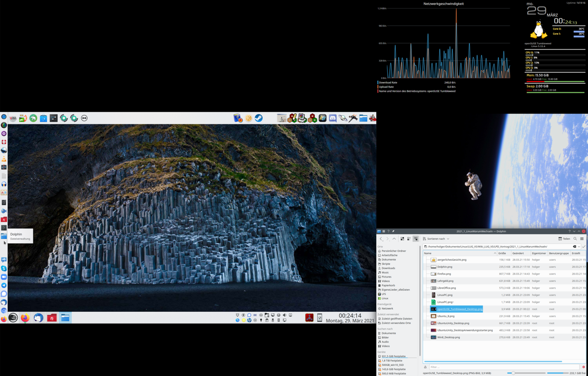Launch Firefox from the bottom taskbar
This screenshot has width=588, height=376.
coord(25,318)
